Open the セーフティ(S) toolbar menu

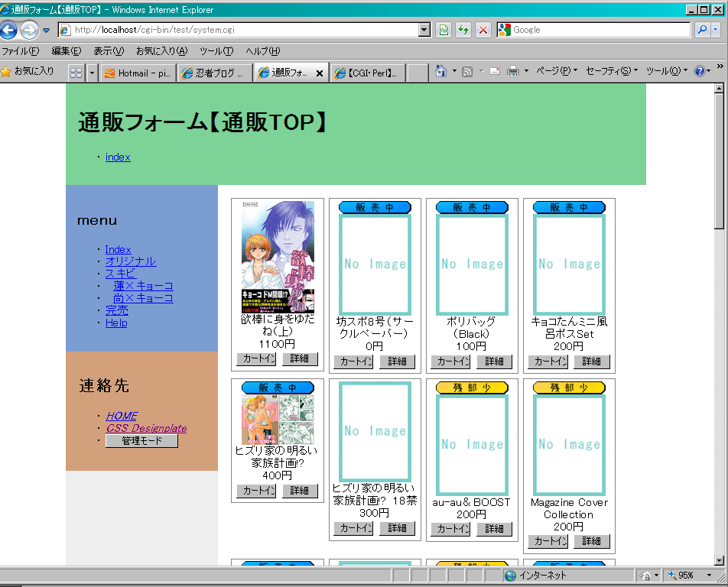pyautogui.click(x=612, y=71)
